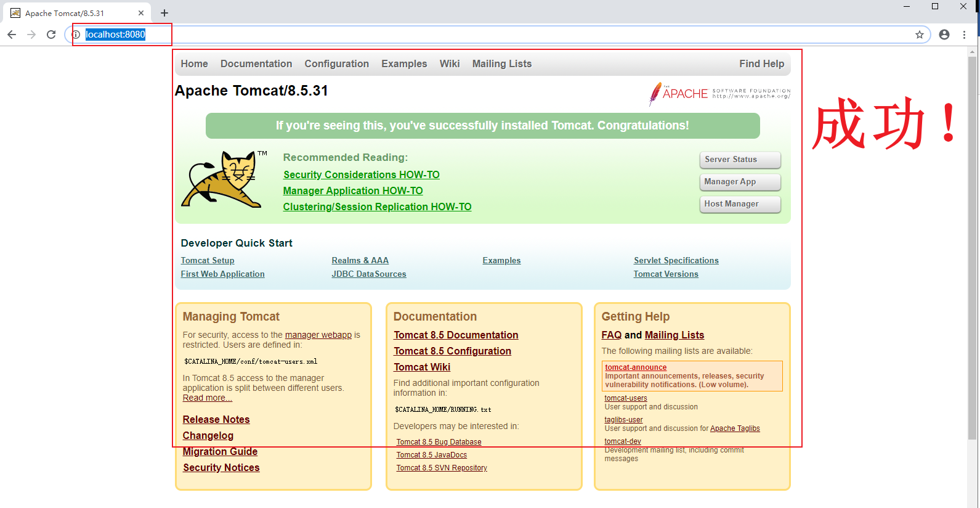
Task: Click the Tomcat cat logo image
Action: 224,179
